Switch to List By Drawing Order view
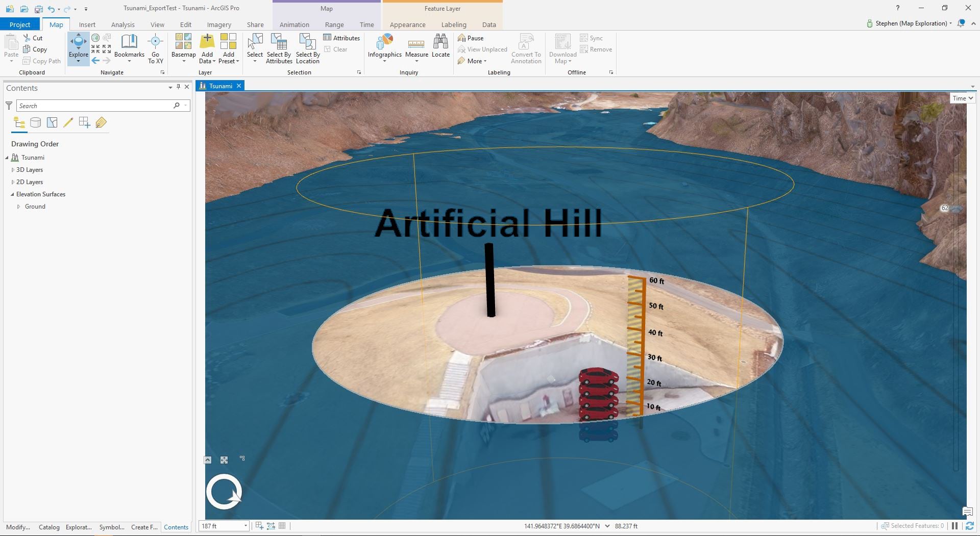Screen dimensions: 980x536 [x=19, y=123]
